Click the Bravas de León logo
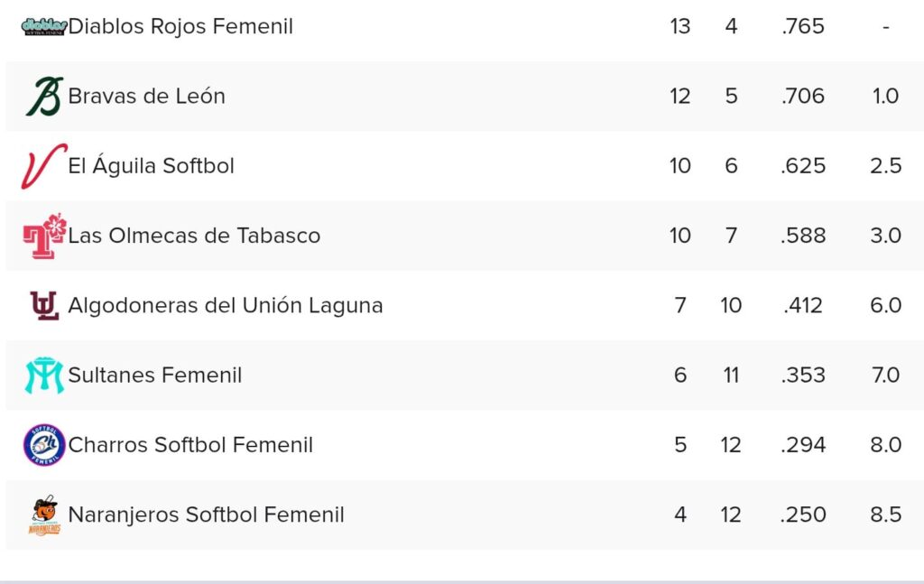The height and width of the screenshot is (584, 924). (44, 97)
